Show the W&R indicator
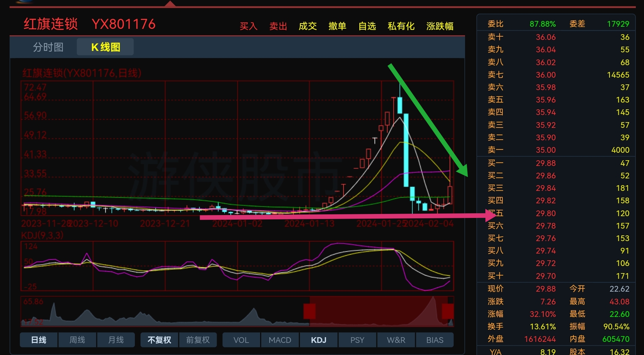Viewport: 644px width, 355px height. click(x=396, y=340)
